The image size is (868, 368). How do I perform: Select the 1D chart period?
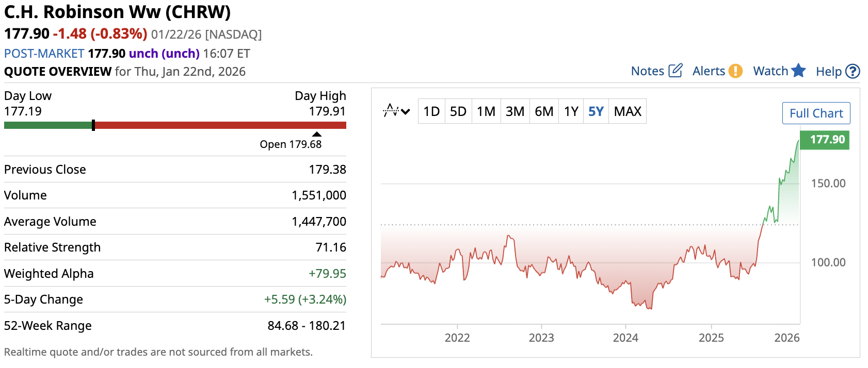click(x=431, y=111)
